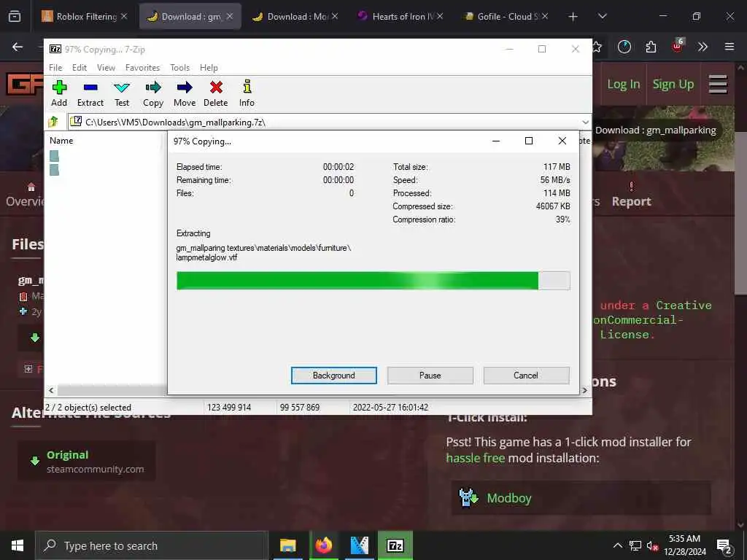Open Firefox View in the tab bar
The image size is (747, 560).
15,17
